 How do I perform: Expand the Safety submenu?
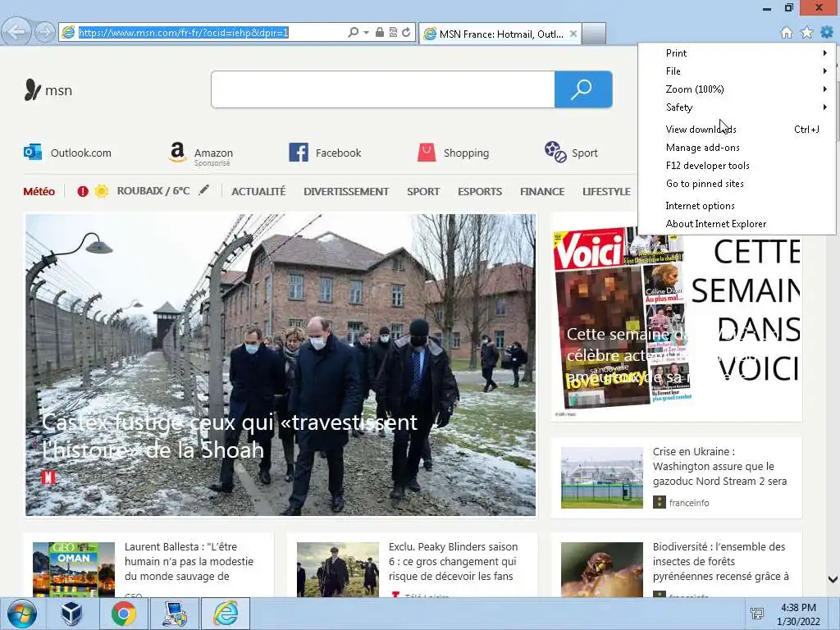(737, 107)
